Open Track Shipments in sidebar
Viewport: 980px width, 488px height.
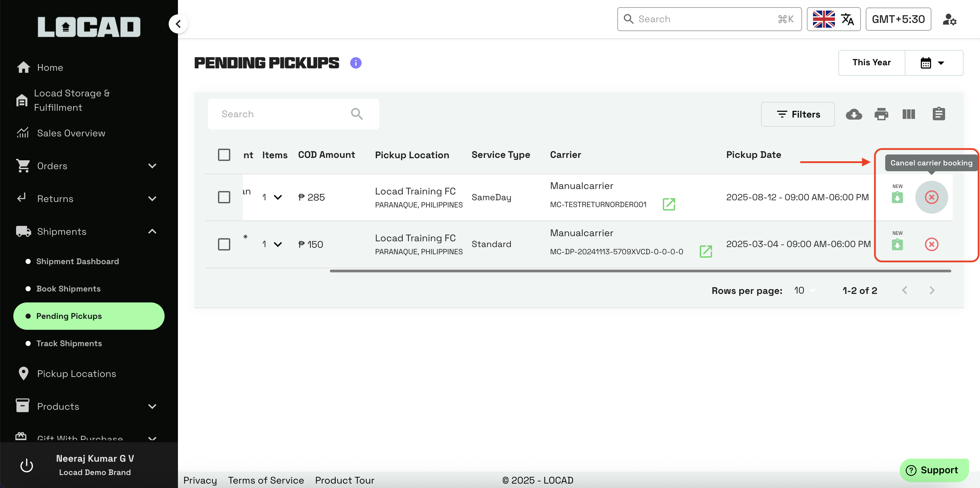(69, 343)
